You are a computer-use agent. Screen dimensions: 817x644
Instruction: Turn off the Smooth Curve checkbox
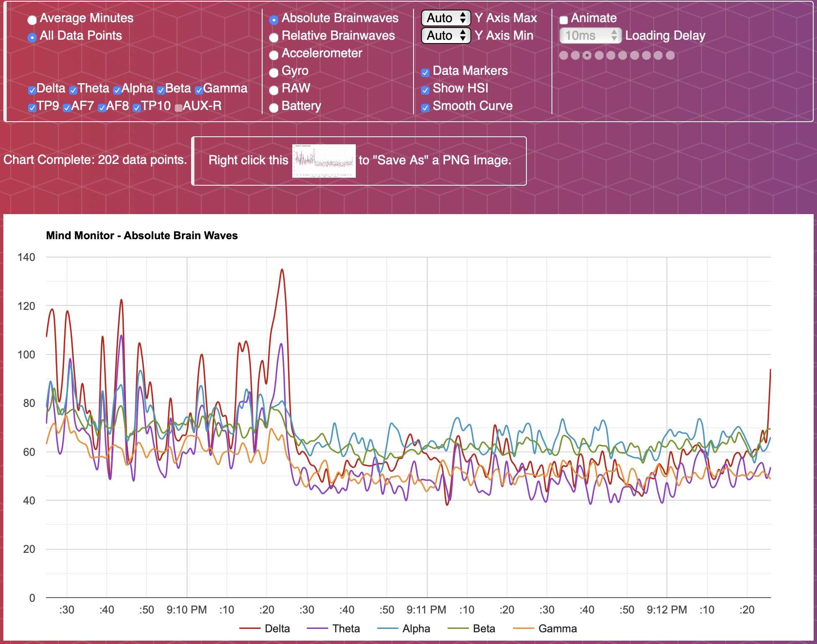(425, 107)
